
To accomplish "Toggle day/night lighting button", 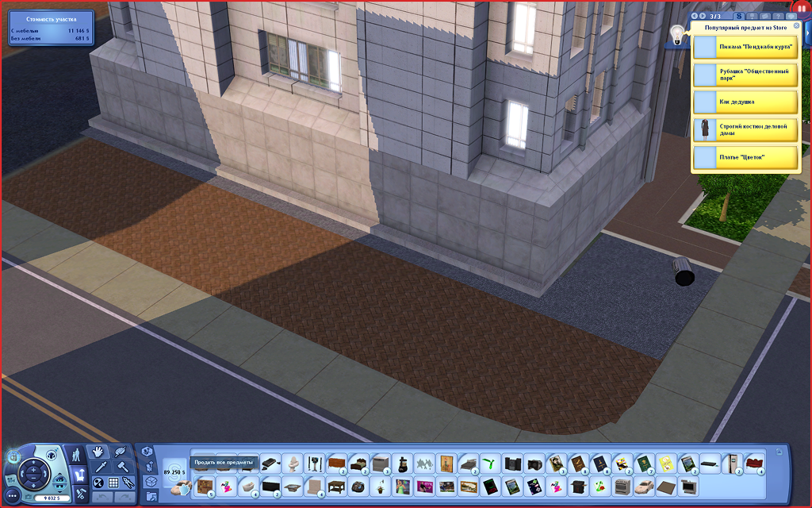I will pyautogui.click(x=98, y=483).
